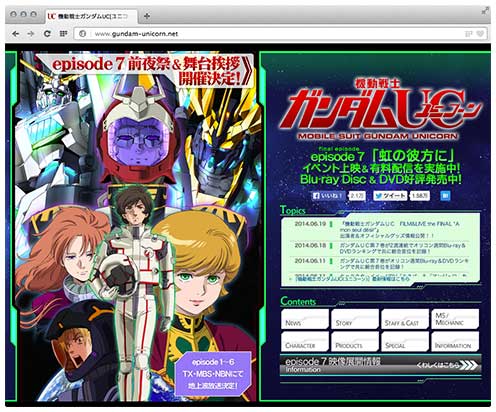Click the site info globe icon in the address bar
Viewport: 496px width, 412px height.
click(x=83, y=34)
